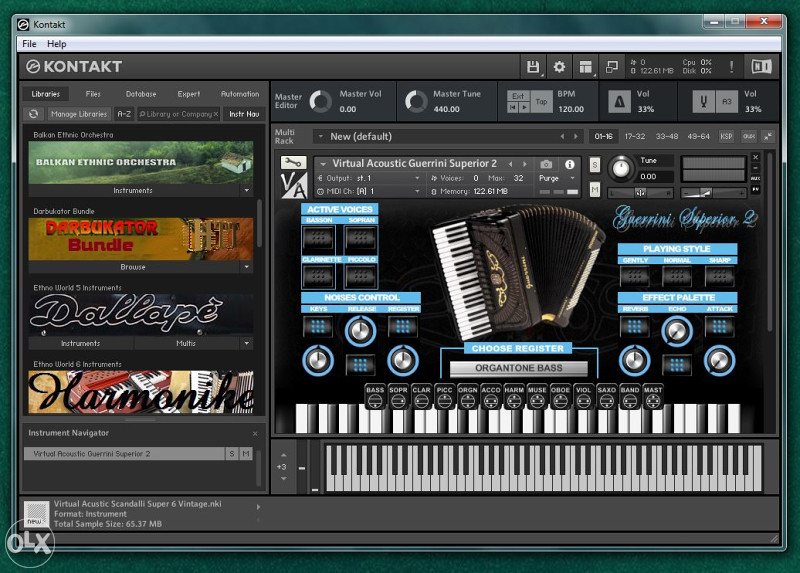Open instrument name dropdown arrow
Image resolution: width=800 pixels, height=573 pixels.
tap(322, 164)
